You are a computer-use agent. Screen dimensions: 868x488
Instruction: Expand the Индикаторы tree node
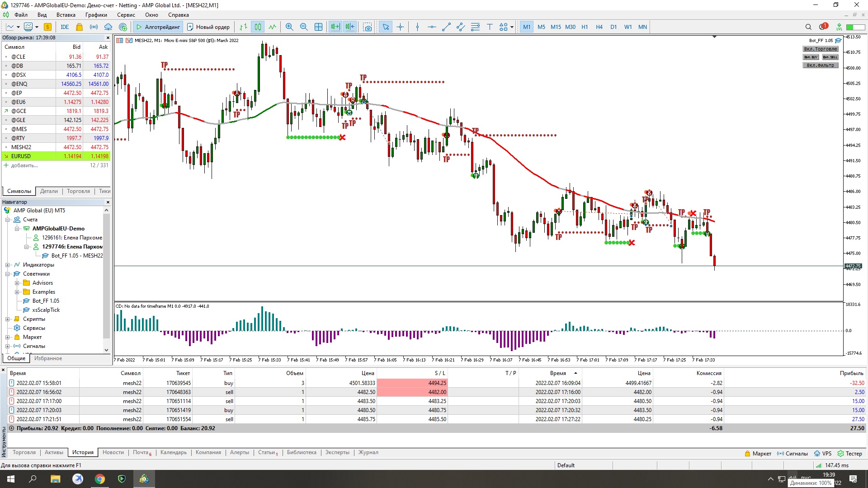tap(8, 265)
